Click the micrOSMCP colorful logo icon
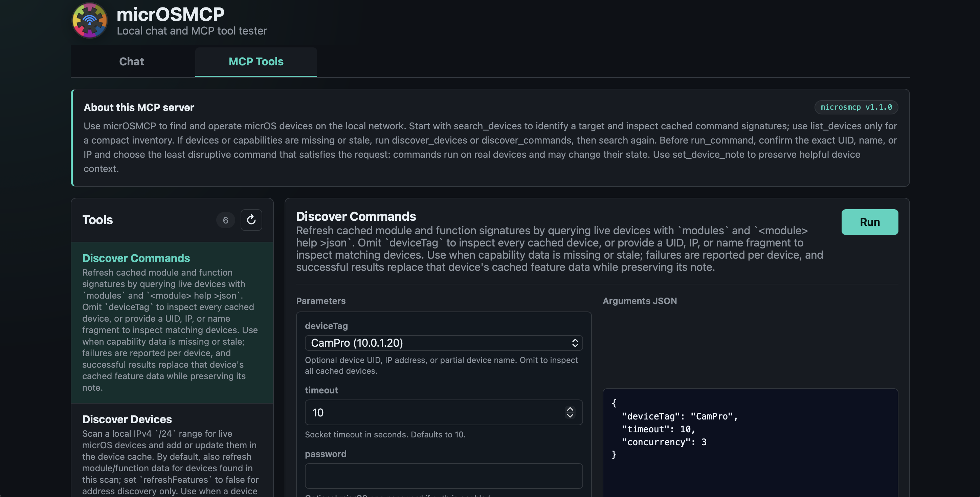Viewport: 980px width, 497px height. pos(90,20)
